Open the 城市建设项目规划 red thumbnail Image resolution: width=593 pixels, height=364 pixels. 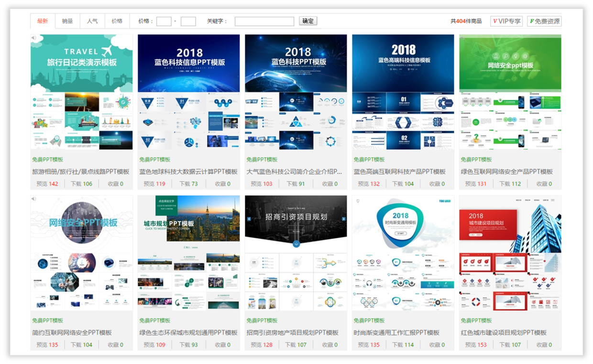pyautogui.click(x=510, y=253)
